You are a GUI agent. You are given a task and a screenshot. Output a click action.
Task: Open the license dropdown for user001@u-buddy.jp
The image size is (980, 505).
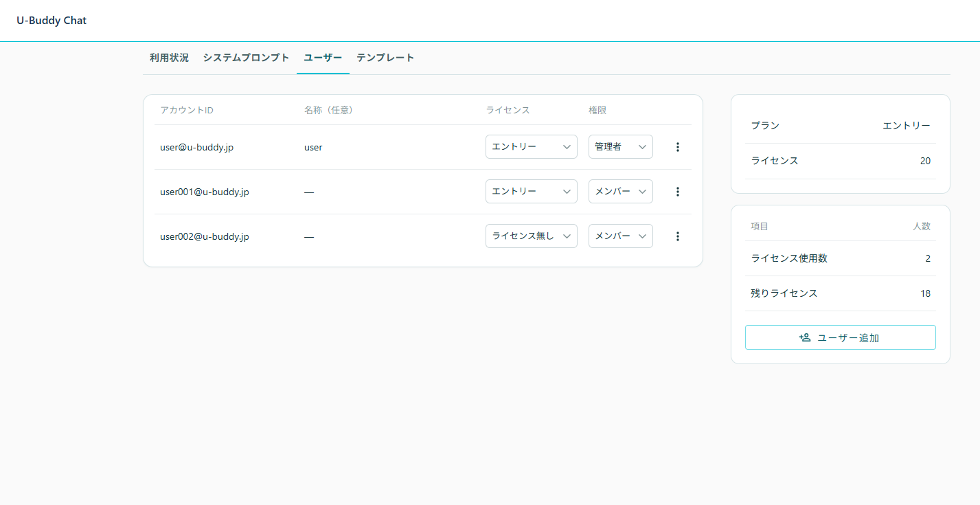click(x=532, y=192)
